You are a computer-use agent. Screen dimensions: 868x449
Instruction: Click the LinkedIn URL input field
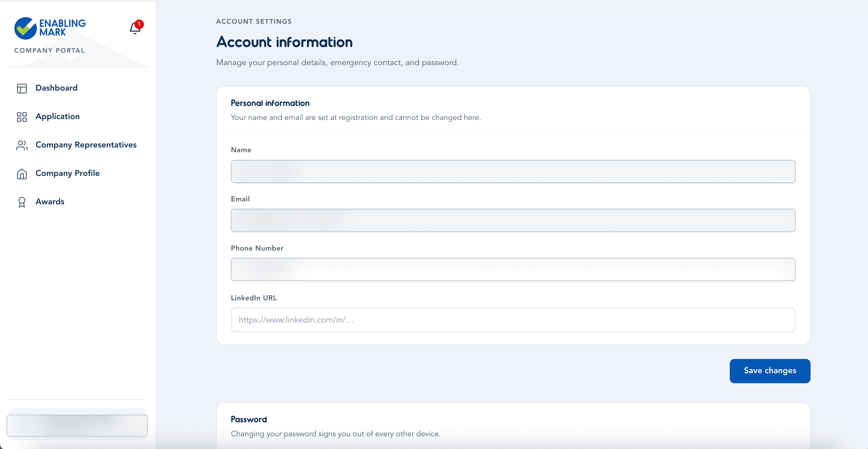coord(513,320)
